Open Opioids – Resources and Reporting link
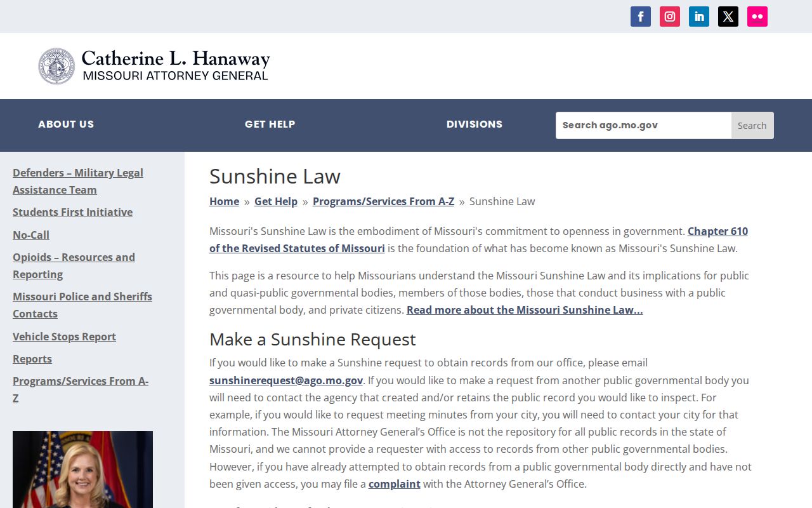812x508 pixels. [x=74, y=265]
